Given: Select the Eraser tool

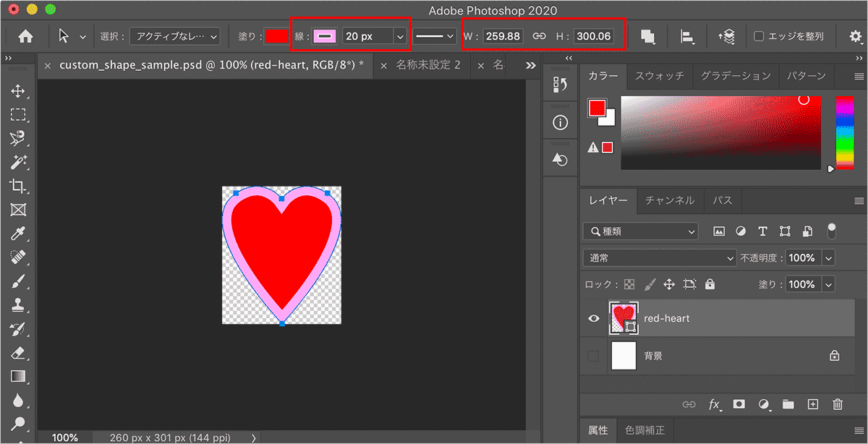Looking at the screenshot, I should [18, 353].
